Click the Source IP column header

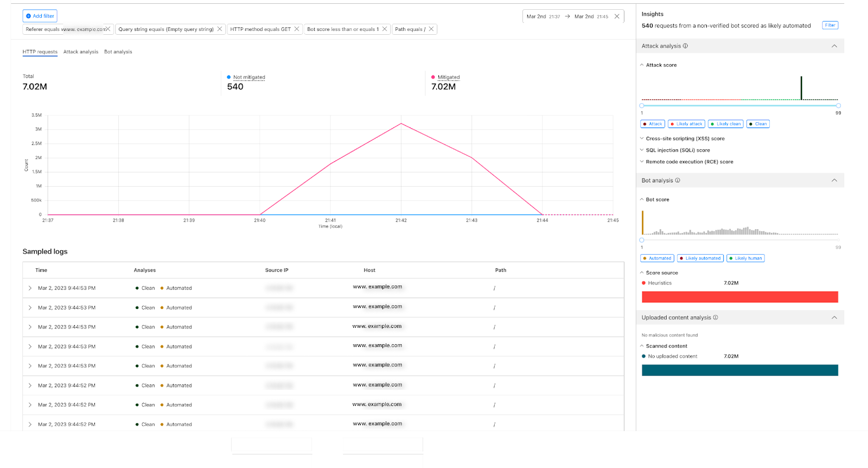[x=277, y=270]
